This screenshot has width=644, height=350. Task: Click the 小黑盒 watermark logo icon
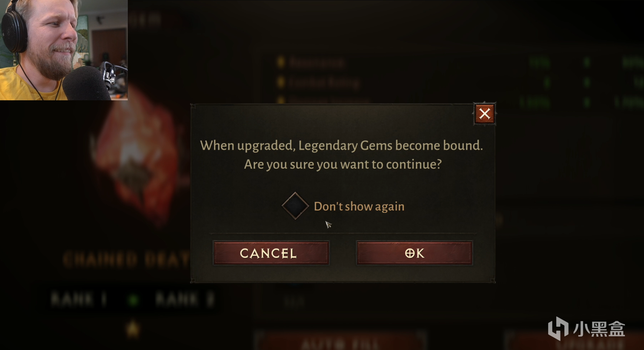(558, 328)
